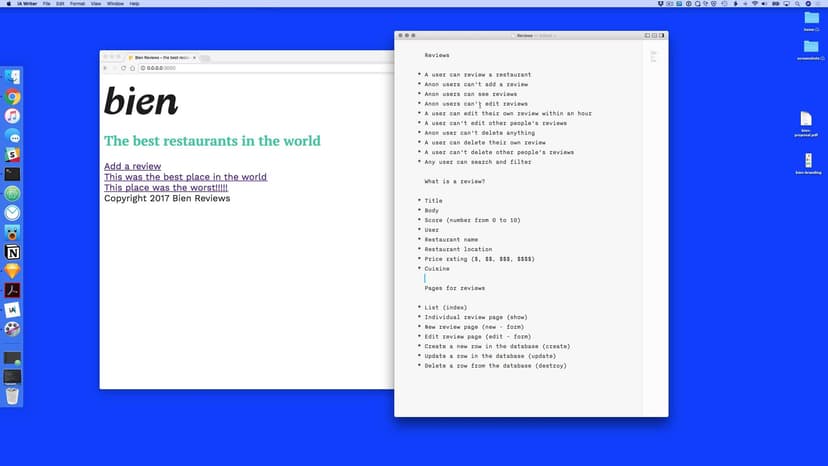Image resolution: width=828 pixels, height=466 pixels.
Task: Open the home folder on the desktop
Action: click(x=811, y=22)
